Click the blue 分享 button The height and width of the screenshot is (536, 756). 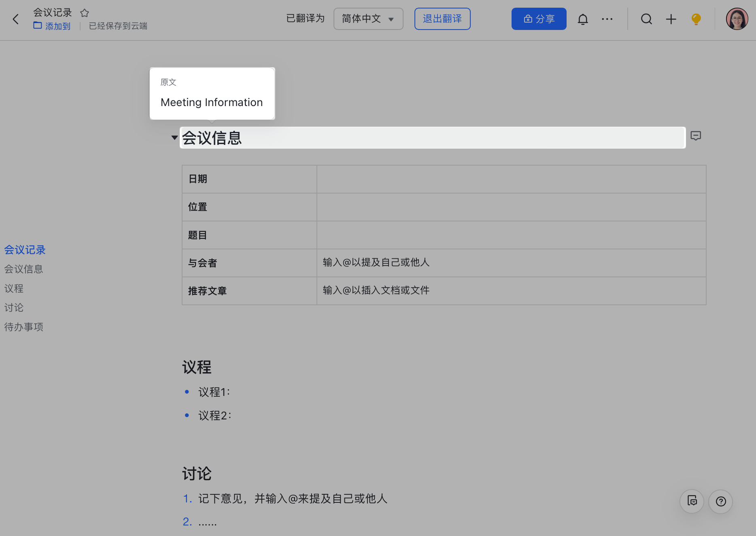[539, 19]
